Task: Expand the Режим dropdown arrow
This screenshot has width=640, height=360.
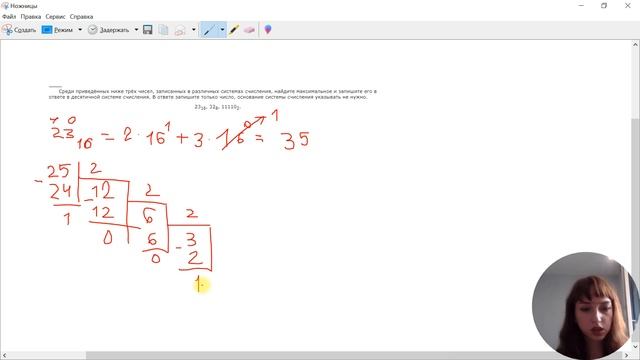Action: [x=80, y=30]
